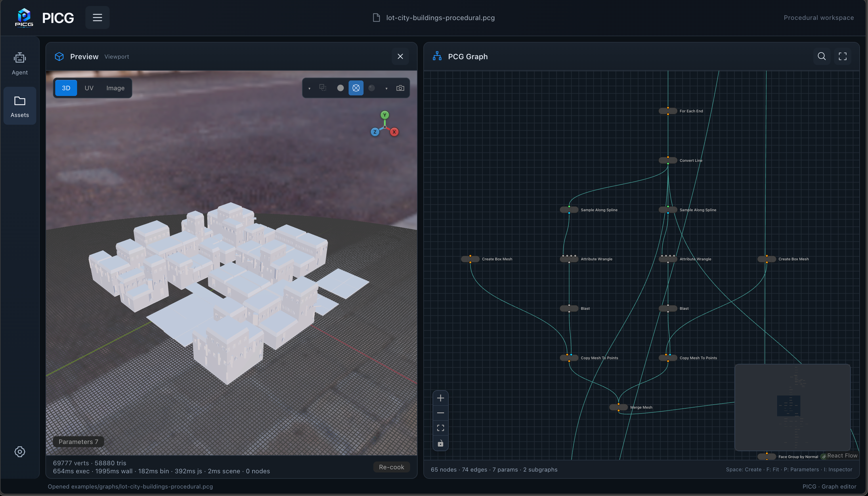The width and height of the screenshot is (868, 496).
Task: Zoom in the graph with the plus button
Action: coord(441,398)
